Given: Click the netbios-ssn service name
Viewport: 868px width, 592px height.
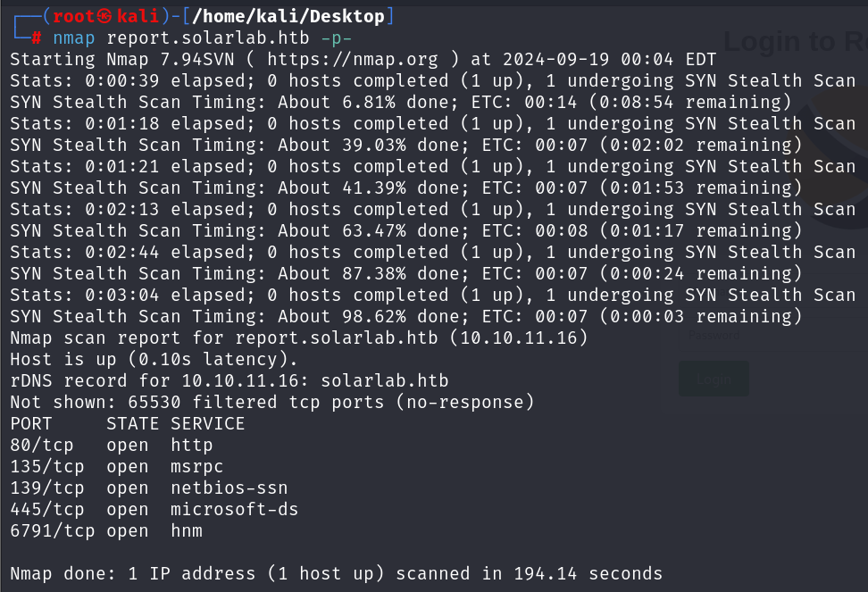Looking at the screenshot, I should click(x=230, y=488).
